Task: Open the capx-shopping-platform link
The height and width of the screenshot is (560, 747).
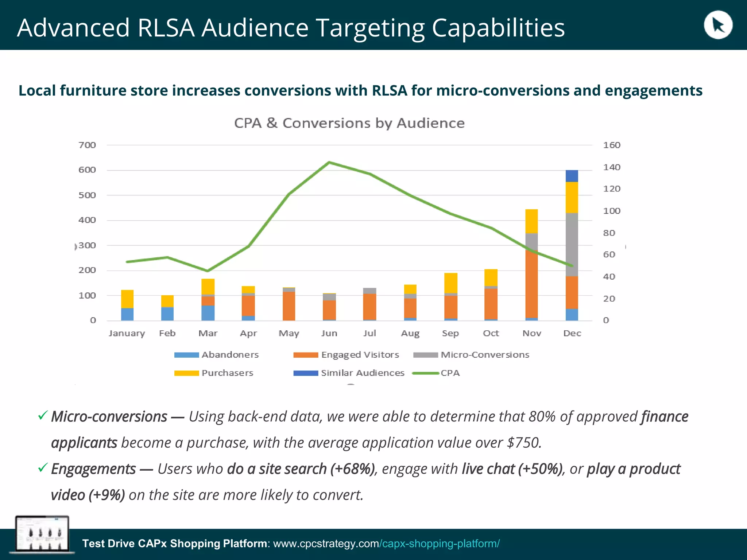Action: tap(439, 544)
